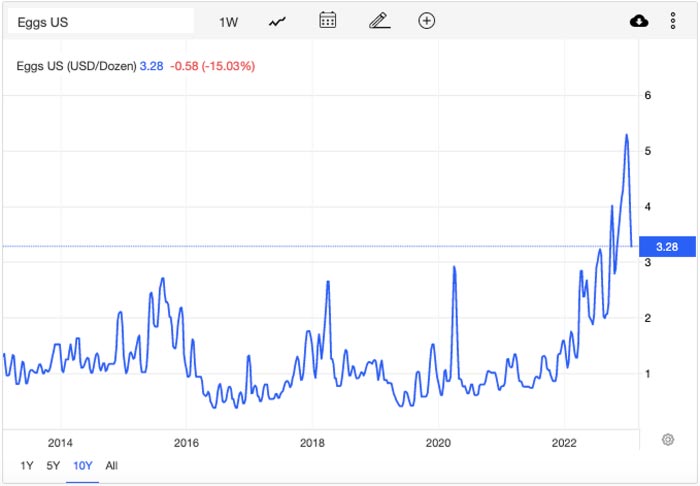
Task: Click the 5 y-axis label
Action: click(648, 151)
